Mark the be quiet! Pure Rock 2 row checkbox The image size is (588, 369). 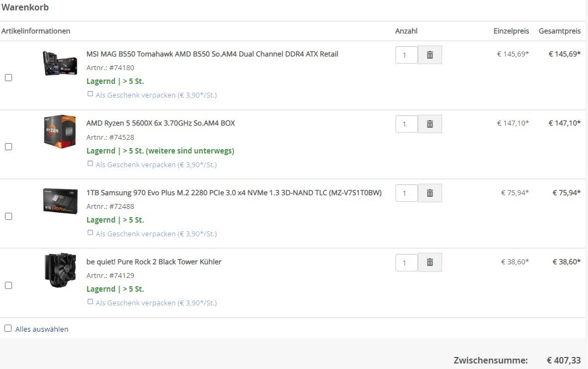tap(9, 285)
